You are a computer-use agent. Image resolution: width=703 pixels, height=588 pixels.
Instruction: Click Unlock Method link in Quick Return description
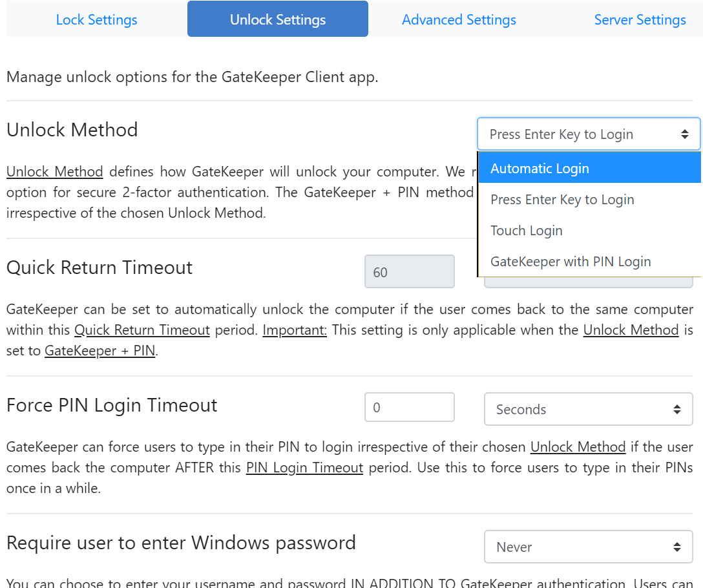631,330
